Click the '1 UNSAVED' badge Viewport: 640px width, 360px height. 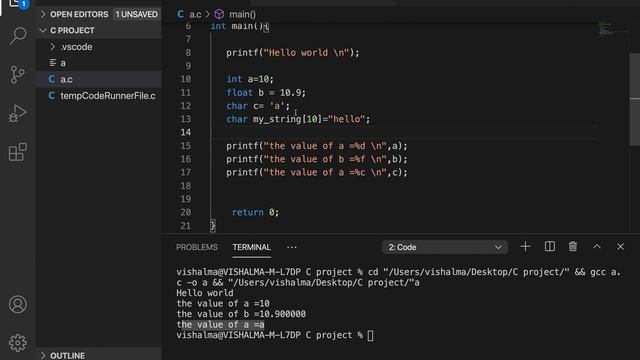point(136,14)
